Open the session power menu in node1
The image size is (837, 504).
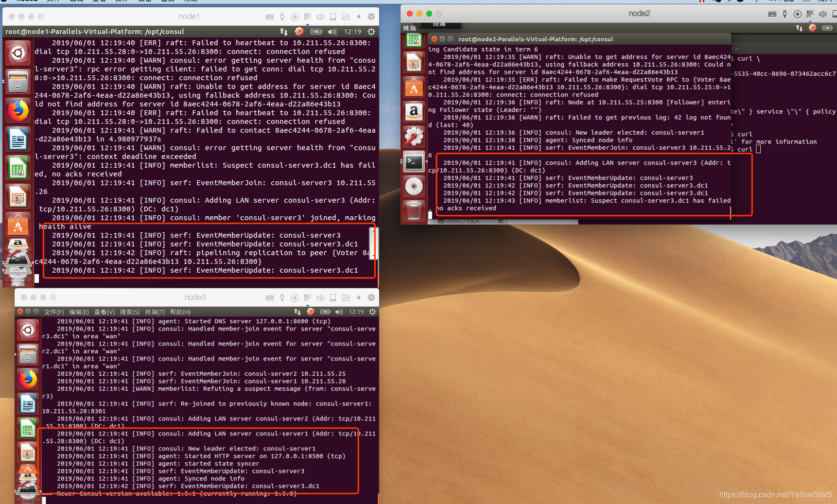click(x=371, y=32)
